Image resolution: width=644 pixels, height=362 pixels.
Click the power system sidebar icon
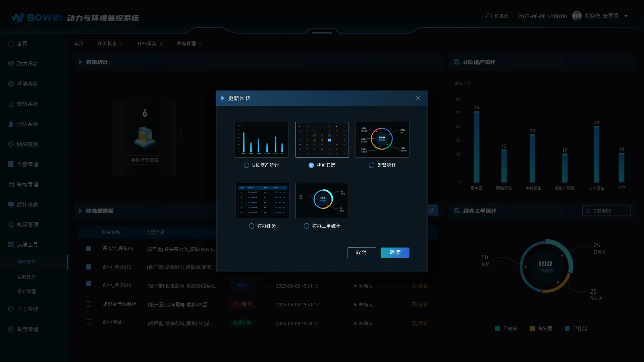[11, 64]
